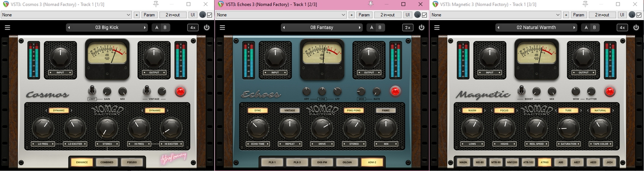644x171 pixels.
Task: Select next preset arrow after 08 Fantasy
Action: tap(360, 27)
